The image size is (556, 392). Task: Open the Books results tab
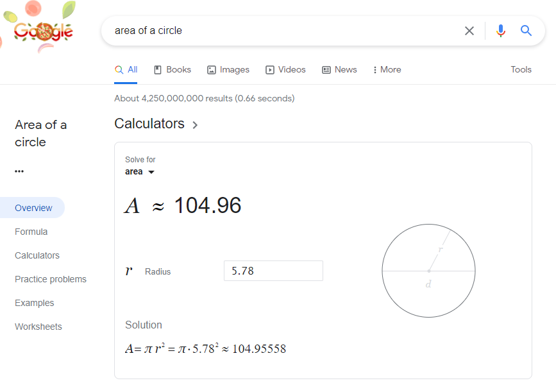pyautogui.click(x=173, y=70)
